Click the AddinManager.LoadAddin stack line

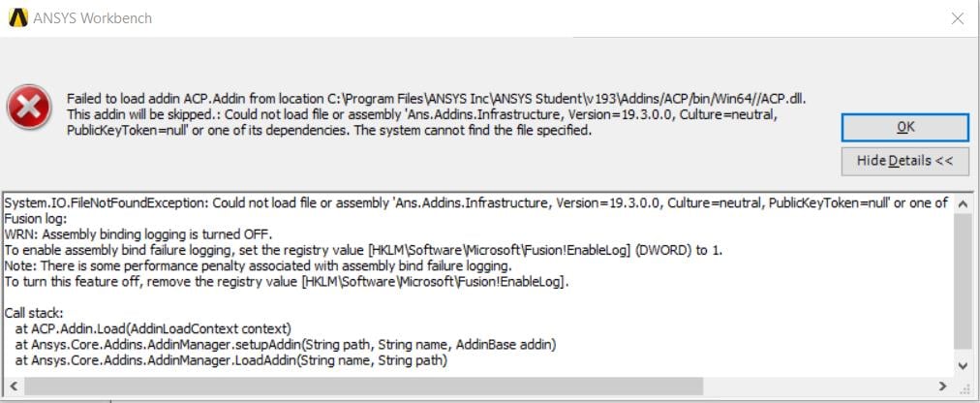point(230,360)
